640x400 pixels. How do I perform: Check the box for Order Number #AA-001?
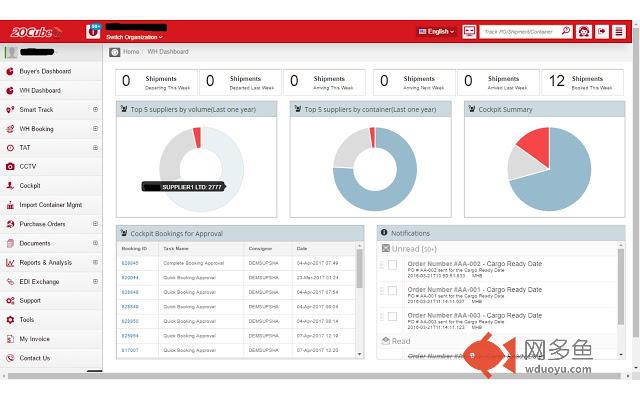point(393,291)
